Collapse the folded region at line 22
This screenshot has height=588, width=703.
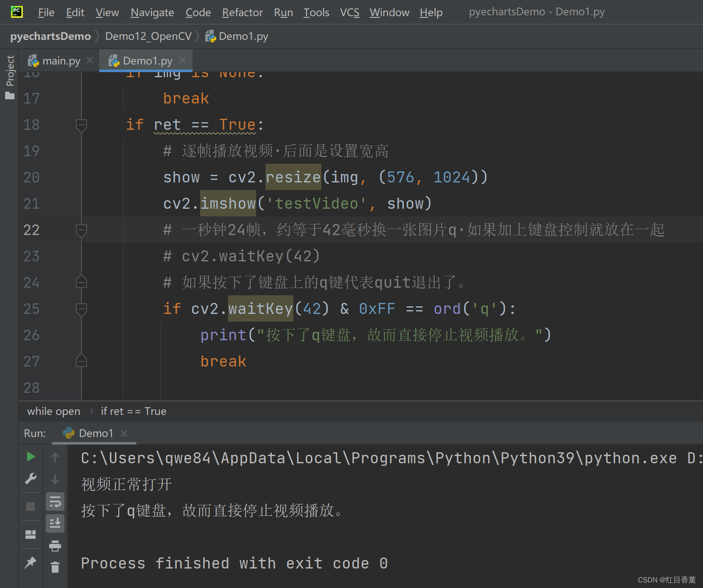[81, 230]
